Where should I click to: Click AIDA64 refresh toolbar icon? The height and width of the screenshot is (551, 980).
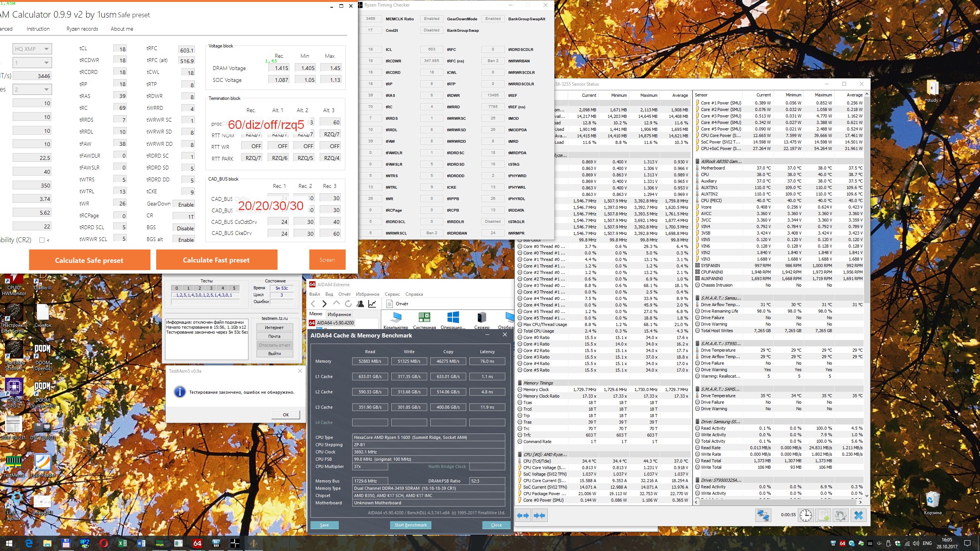coord(348,304)
